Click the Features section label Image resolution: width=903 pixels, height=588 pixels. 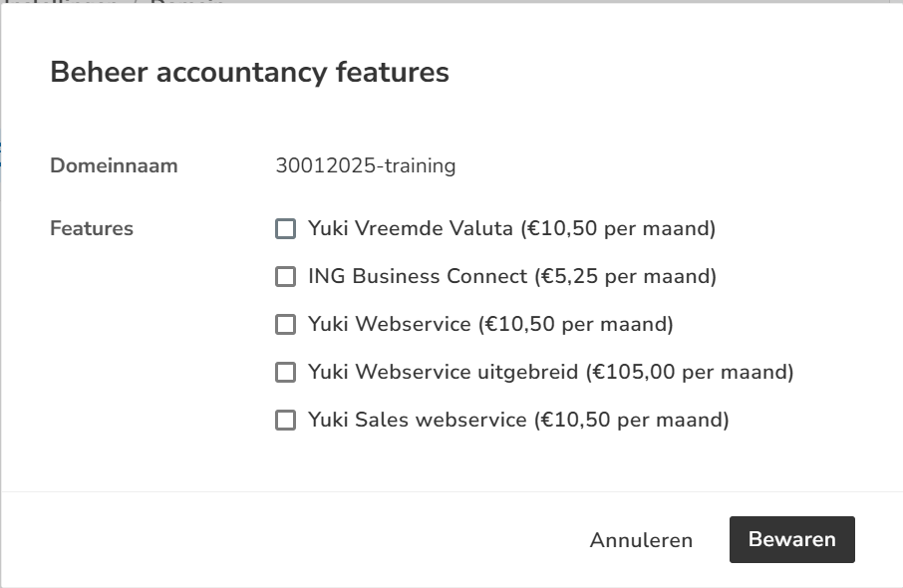pyautogui.click(x=92, y=229)
